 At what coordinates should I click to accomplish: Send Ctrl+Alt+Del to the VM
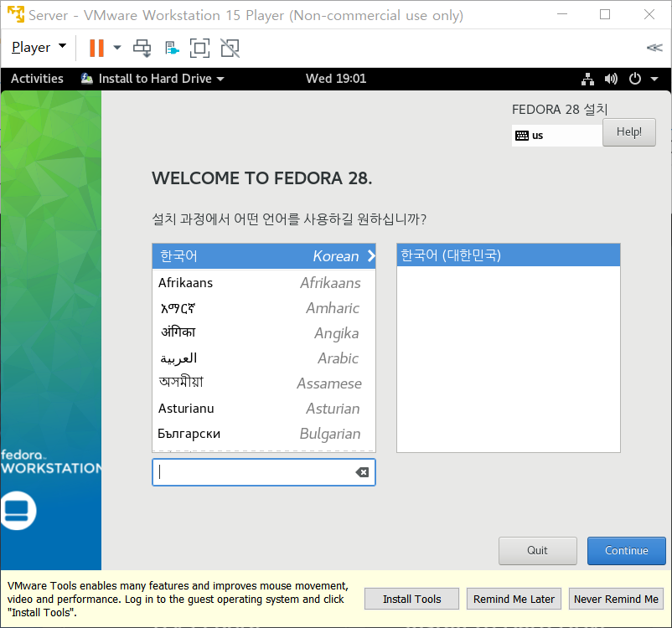[142, 48]
